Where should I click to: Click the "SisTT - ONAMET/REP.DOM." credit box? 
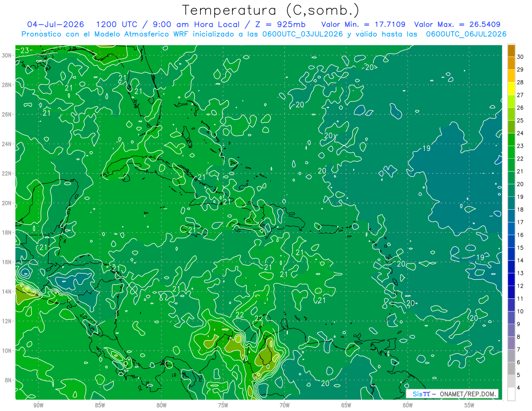pyautogui.click(x=452, y=394)
